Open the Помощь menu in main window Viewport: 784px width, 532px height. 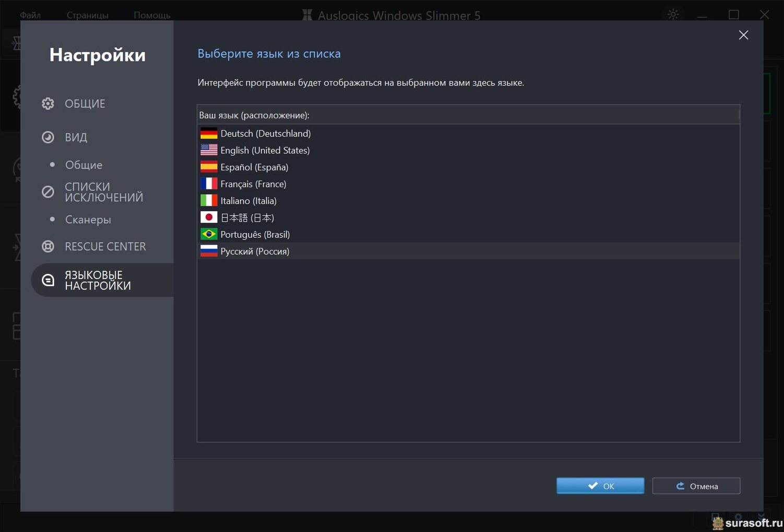pyautogui.click(x=152, y=15)
